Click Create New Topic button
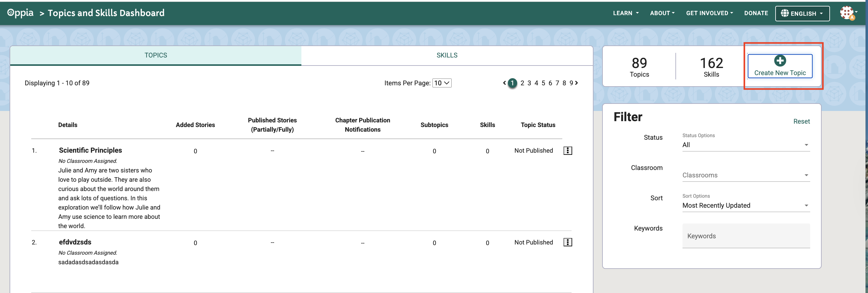Screen dimensions: 868x293 click(780, 66)
